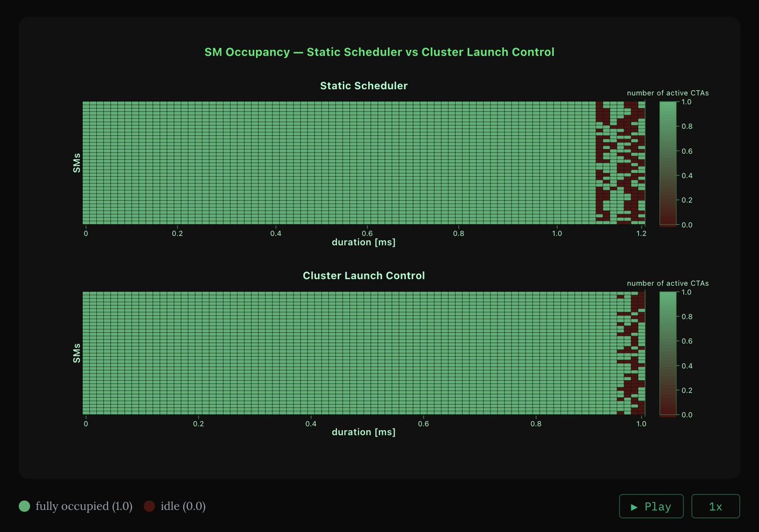Click the green fully occupied legend dot
This screenshot has height=532, width=759.
click(25, 506)
